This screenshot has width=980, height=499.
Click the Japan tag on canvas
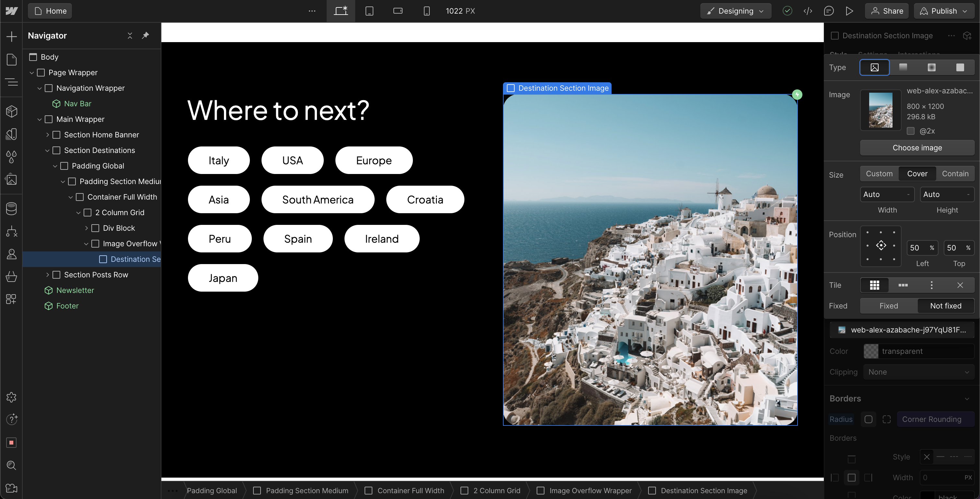(223, 278)
